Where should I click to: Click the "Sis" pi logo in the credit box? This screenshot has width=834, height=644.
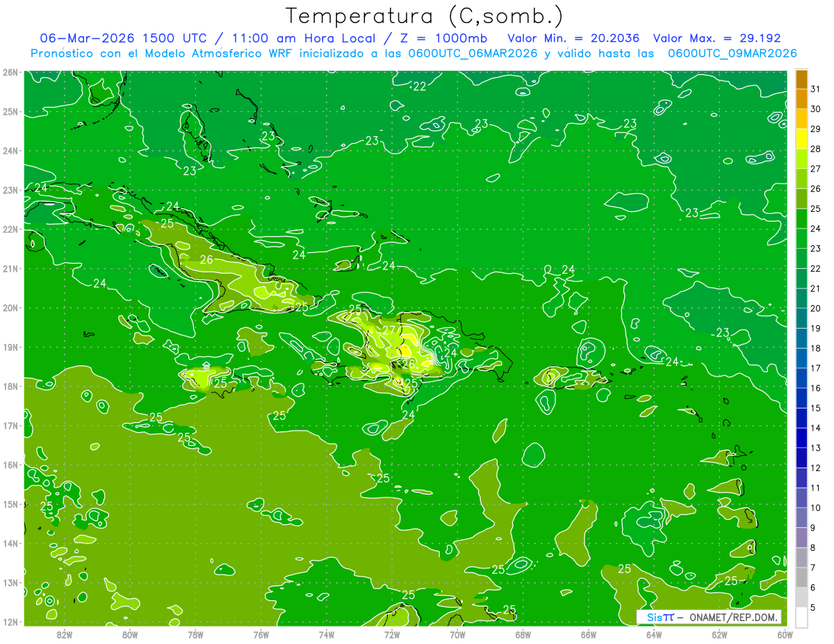click(660, 618)
